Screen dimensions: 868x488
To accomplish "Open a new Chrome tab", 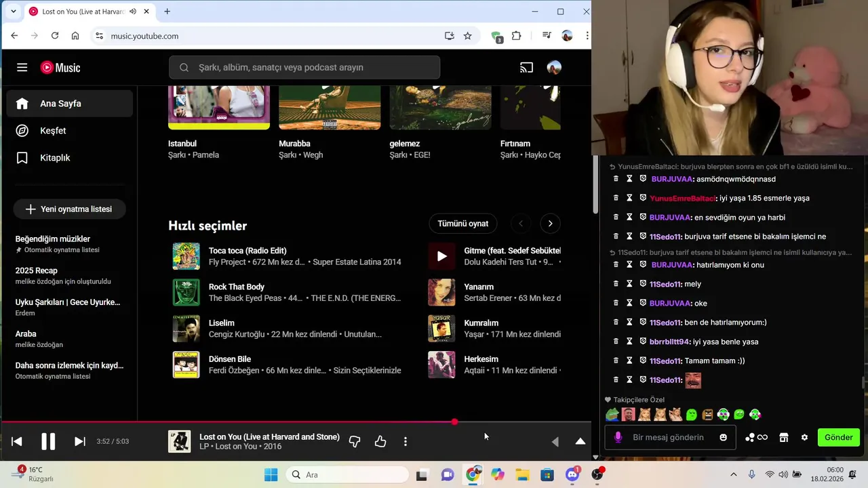I will coord(167,12).
